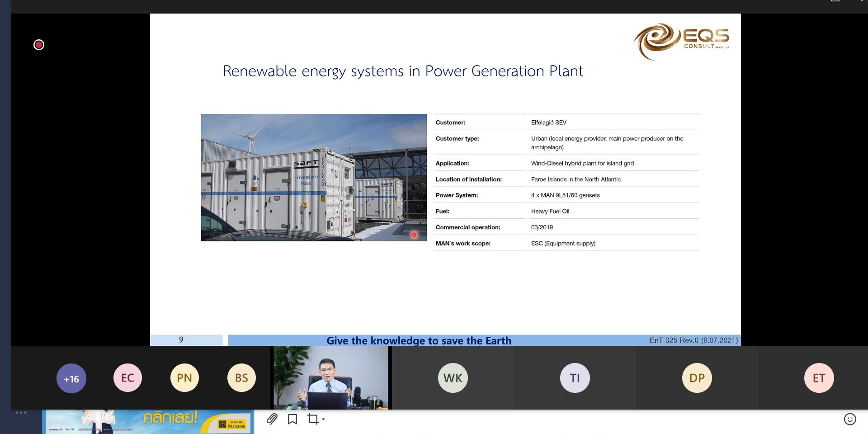The height and width of the screenshot is (434, 868).
Task: Click the WK participant tile
Action: pos(453,378)
